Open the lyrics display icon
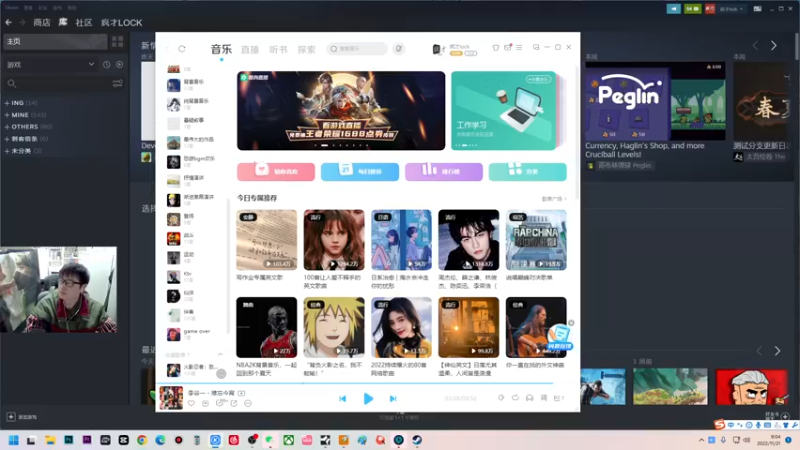Image resolution: width=800 pixels, height=450 pixels. 544,397
